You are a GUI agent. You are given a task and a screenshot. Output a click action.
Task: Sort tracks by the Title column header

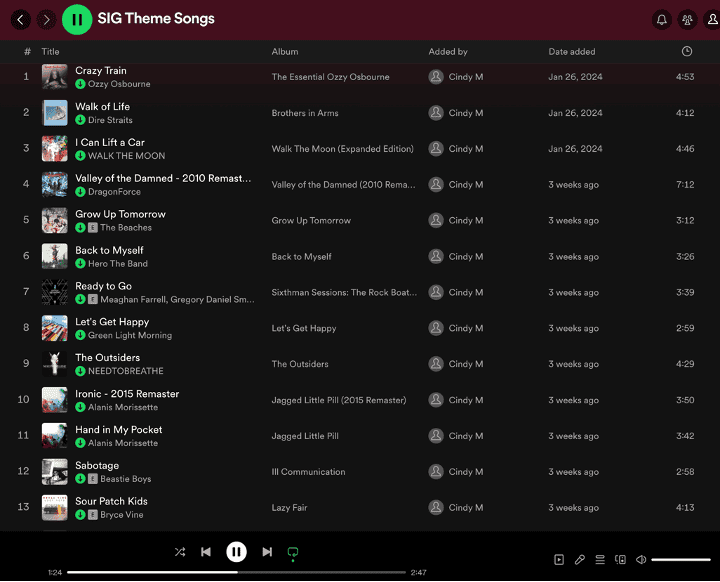click(x=50, y=51)
